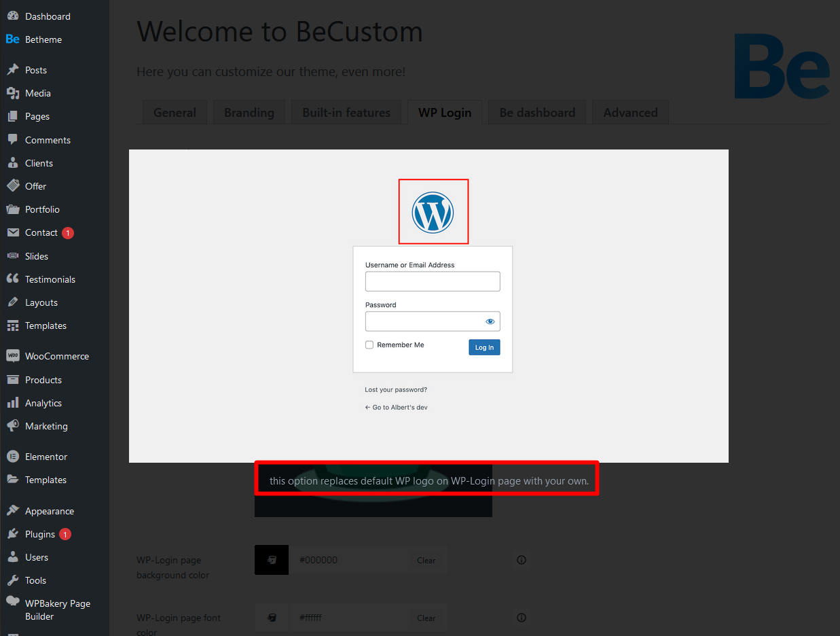Image resolution: width=840 pixels, height=636 pixels.
Task: Open the Plugins plug icon
Action: [x=12, y=534]
